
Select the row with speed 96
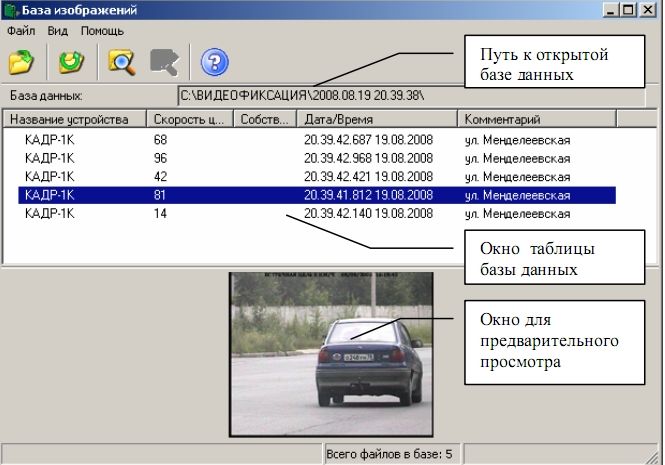(x=160, y=158)
